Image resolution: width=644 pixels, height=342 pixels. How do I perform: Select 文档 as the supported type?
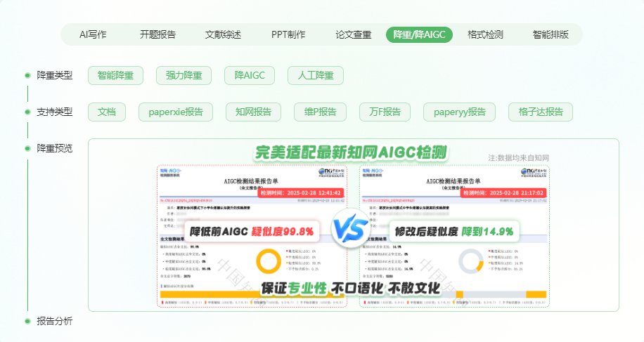coord(107,112)
